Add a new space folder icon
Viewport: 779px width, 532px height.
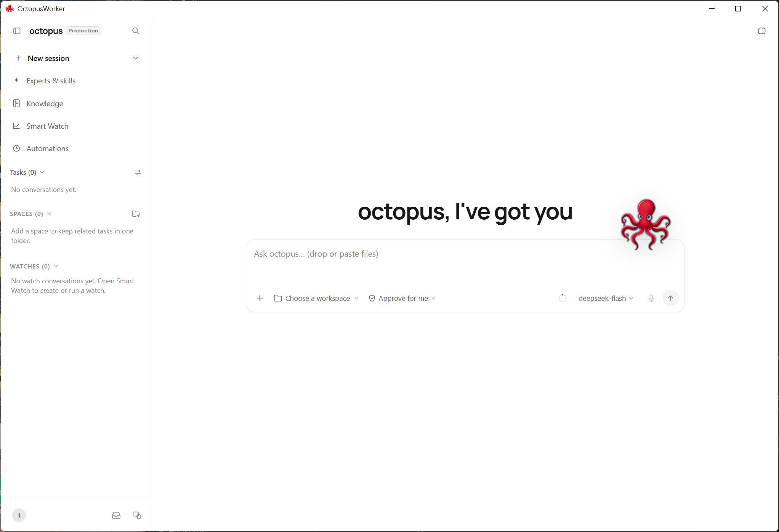[136, 214]
